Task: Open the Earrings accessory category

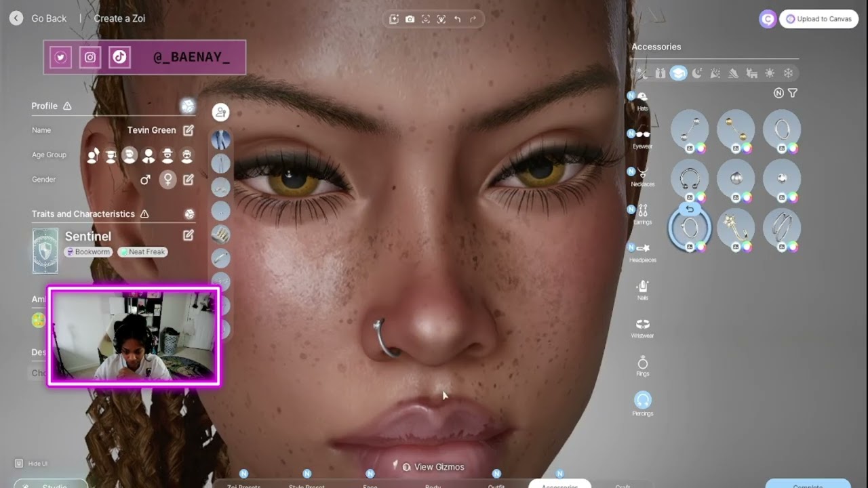Action: click(642, 214)
